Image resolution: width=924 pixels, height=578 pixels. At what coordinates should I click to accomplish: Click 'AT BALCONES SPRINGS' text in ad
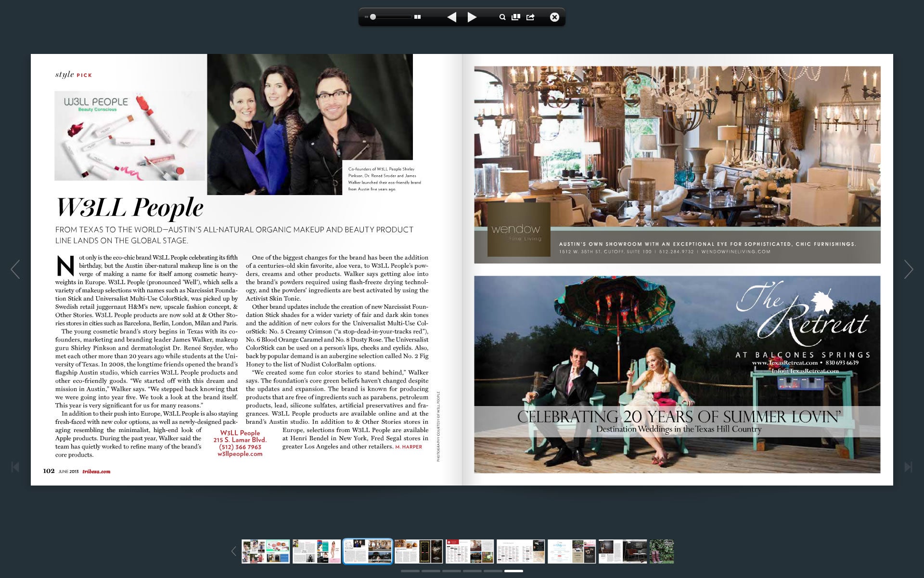pyautogui.click(x=803, y=355)
